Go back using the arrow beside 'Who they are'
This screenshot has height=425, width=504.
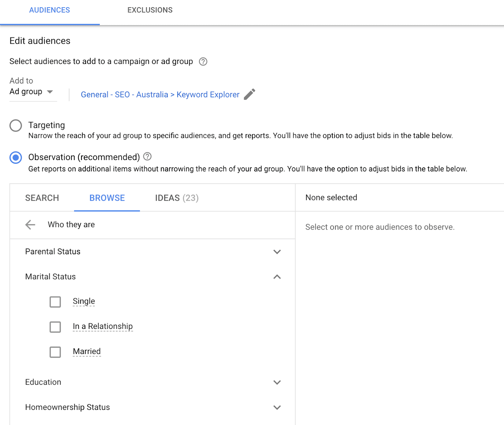pos(30,225)
